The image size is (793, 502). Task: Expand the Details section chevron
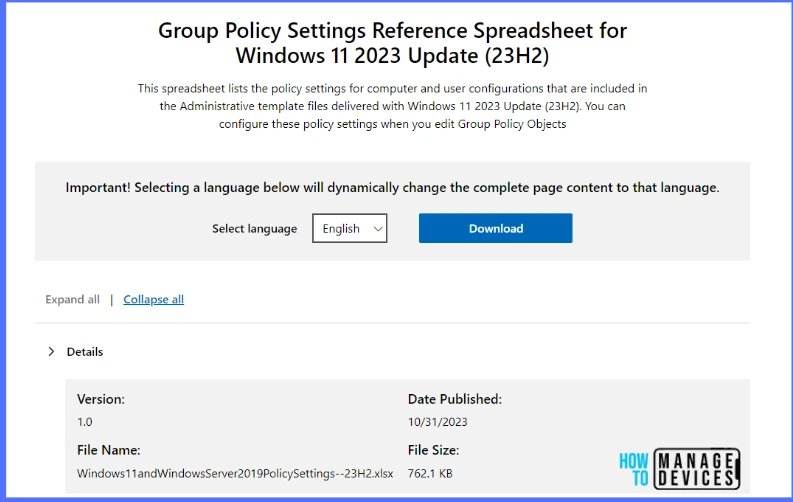click(x=51, y=351)
